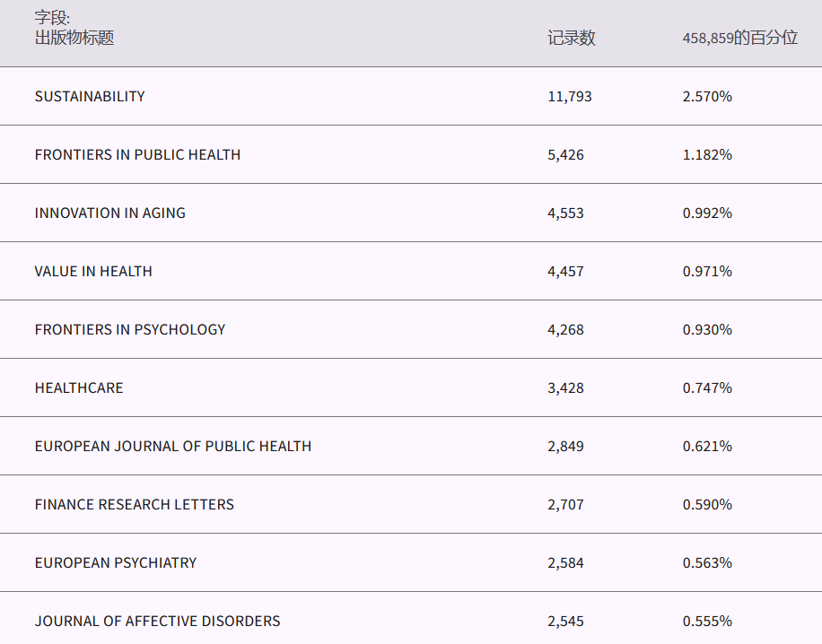Click the VALUE IN HEALTH title

tap(93, 271)
